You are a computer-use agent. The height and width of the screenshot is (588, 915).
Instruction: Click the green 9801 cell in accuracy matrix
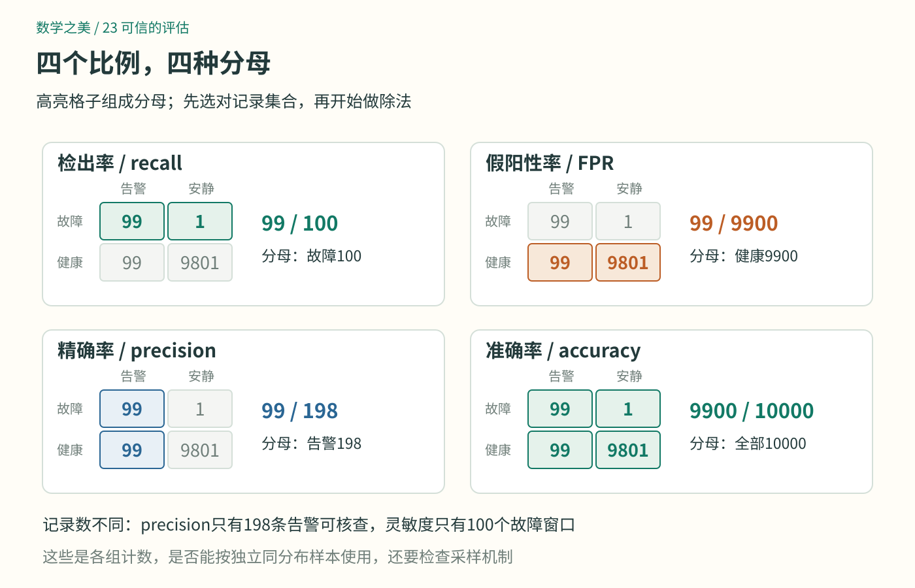pos(628,450)
